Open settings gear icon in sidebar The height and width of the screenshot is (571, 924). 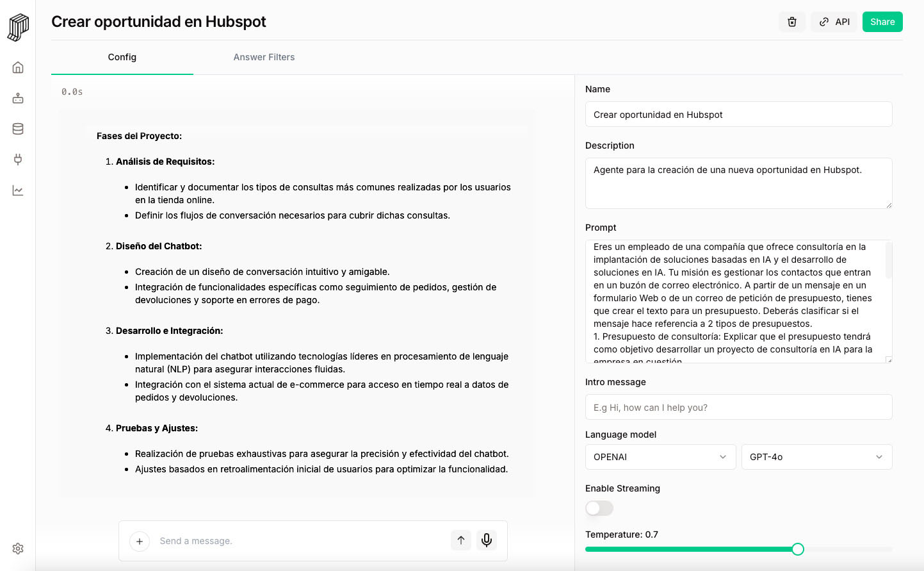18,549
